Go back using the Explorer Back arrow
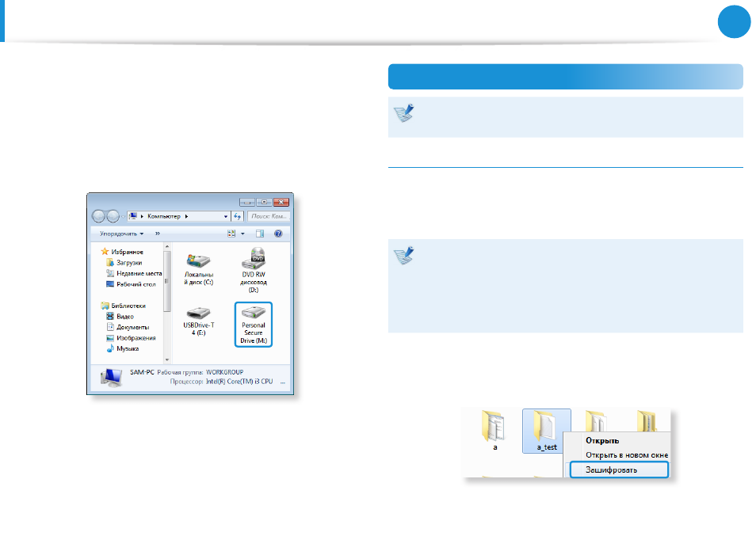The image size is (756, 536). 98,216
